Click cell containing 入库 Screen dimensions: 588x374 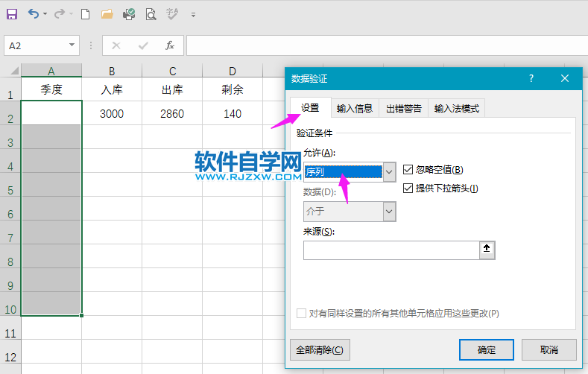tap(112, 89)
